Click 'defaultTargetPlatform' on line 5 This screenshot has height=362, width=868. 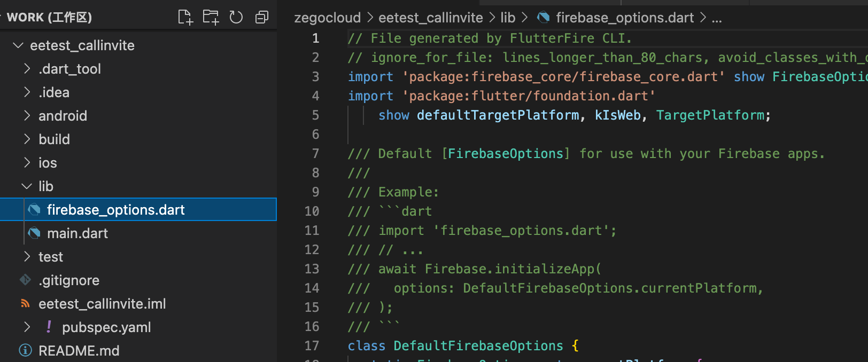click(x=498, y=115)
